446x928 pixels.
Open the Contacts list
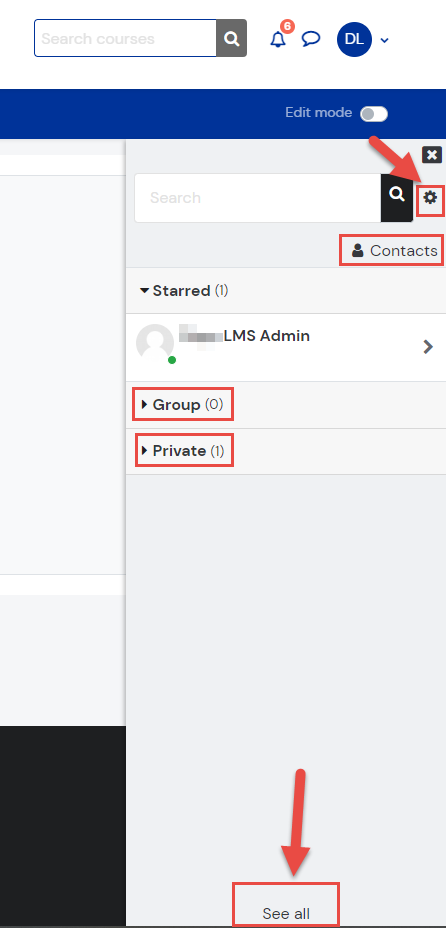tap(394, 250)
